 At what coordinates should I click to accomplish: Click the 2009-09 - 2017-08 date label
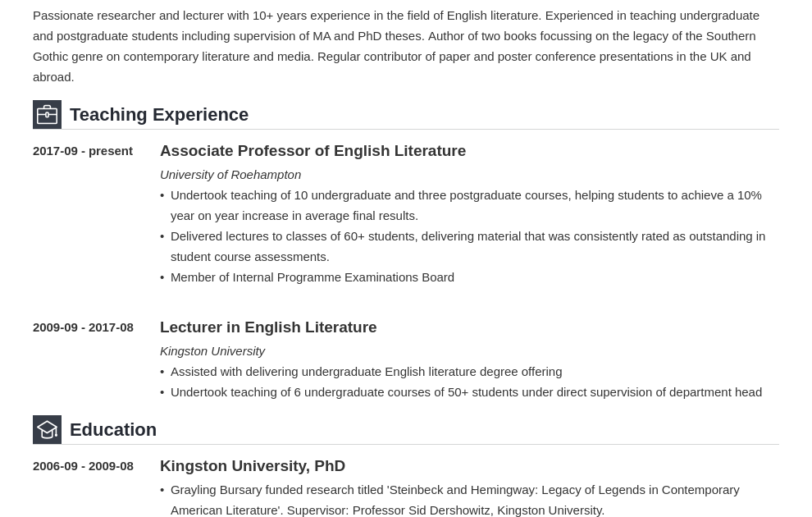click(x=83, y=327)
